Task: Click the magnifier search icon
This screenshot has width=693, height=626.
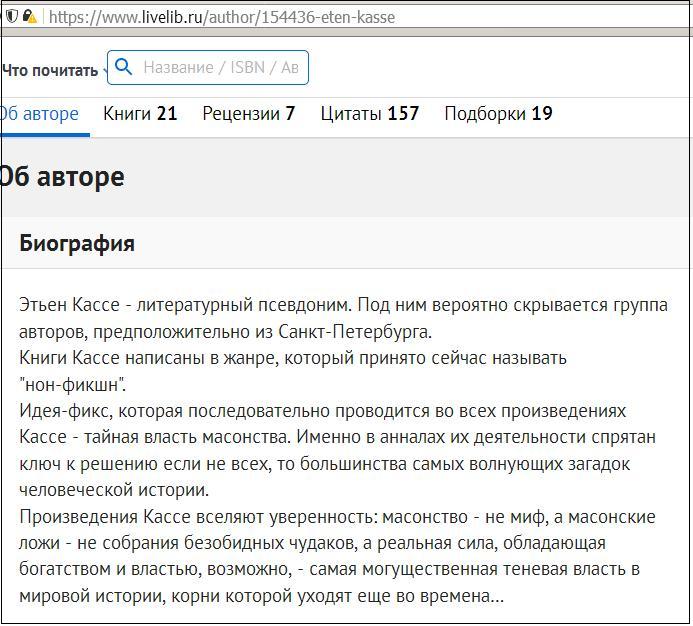Action: (x=123, y=67)
